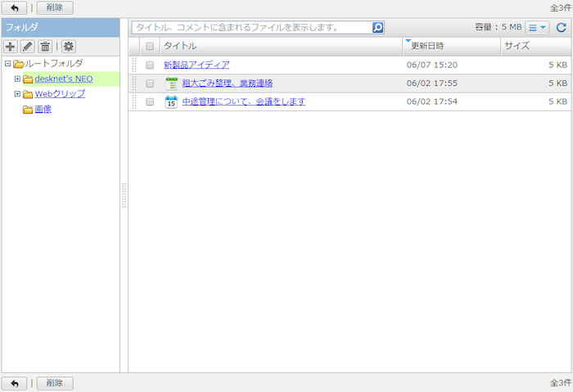Click the delete folder trash icon
Screen dimensions: 573x392
click(46, 47)
